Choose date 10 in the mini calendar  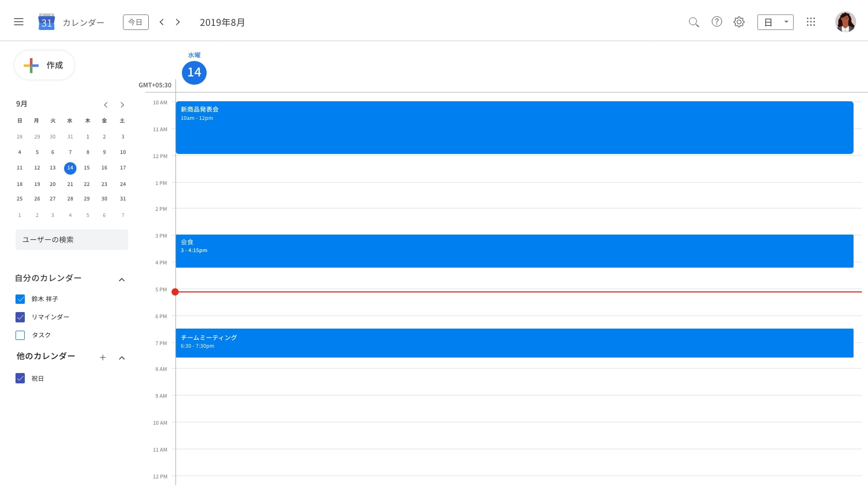click(x=123, y=152)
